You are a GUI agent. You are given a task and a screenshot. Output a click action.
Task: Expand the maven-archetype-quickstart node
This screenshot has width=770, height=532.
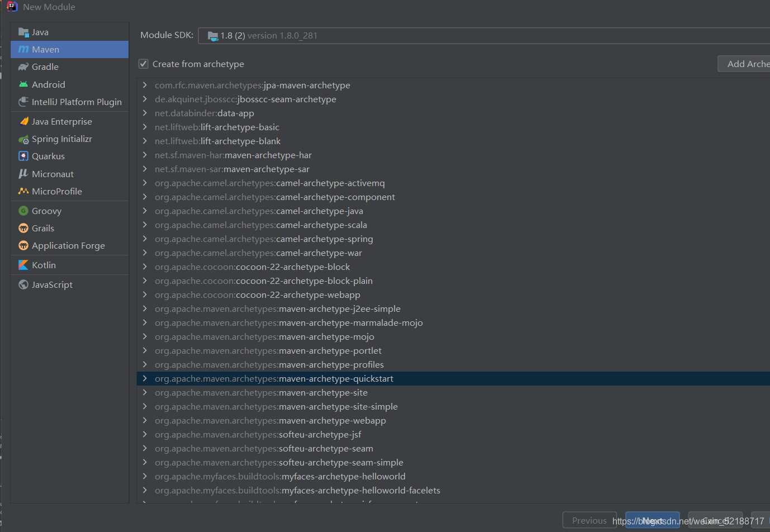tap(145, 378)
